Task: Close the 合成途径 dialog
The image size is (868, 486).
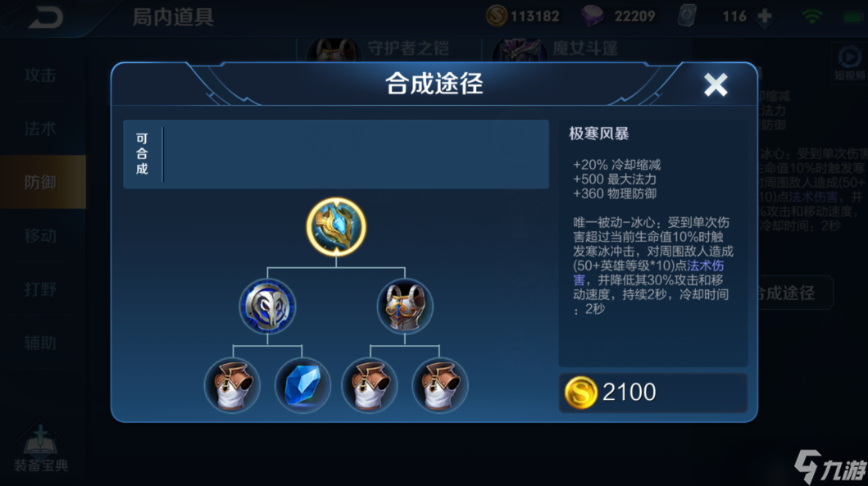Action: (x=716, y=84)
